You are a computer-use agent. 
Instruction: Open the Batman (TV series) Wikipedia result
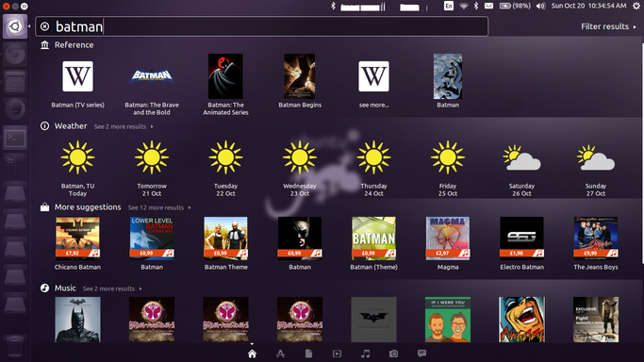(77, 84)
